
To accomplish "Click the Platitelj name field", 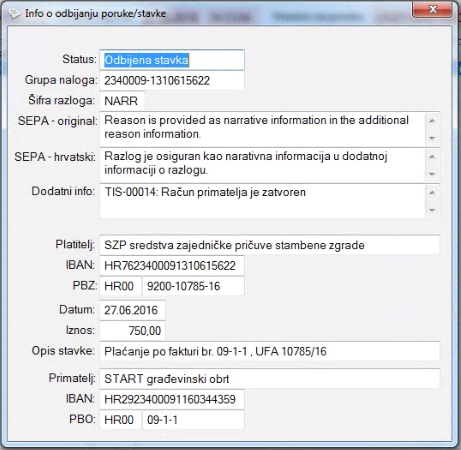I will coord(270,245).
